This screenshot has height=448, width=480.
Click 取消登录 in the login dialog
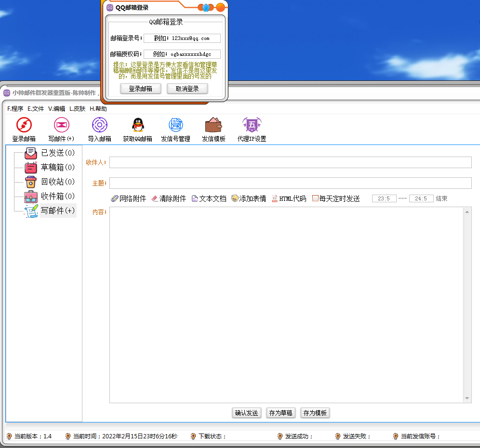187,89
